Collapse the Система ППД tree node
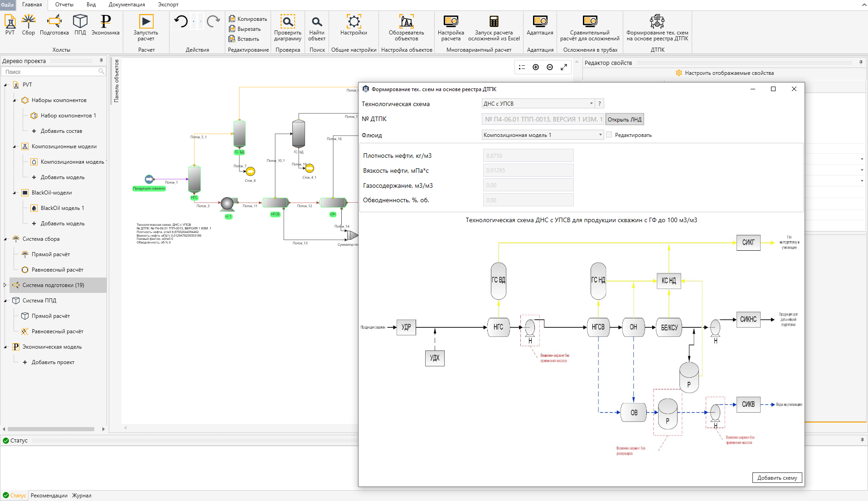868x501 pixels. 5,301
